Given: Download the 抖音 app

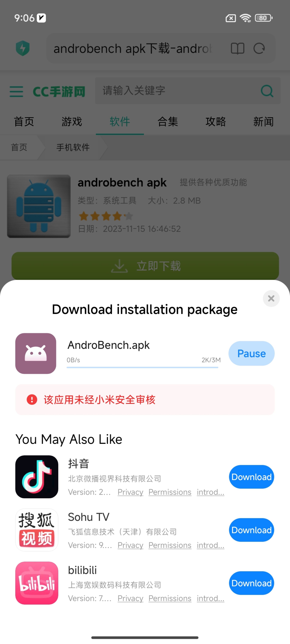Looking at the screenshot, I should (x=251, y=477).
